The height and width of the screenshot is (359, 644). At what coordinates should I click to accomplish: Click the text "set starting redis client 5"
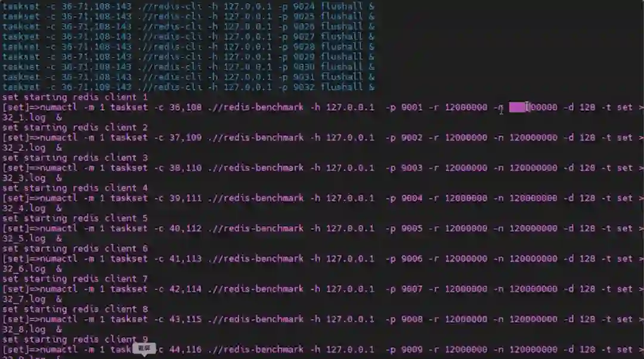[x=75, y=218]
